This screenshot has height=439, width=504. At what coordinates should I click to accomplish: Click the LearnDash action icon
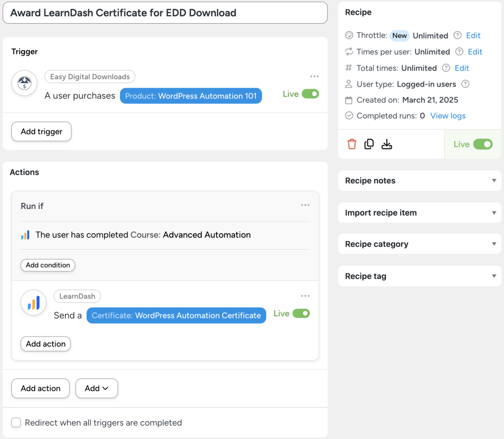[x=33, y=303]
